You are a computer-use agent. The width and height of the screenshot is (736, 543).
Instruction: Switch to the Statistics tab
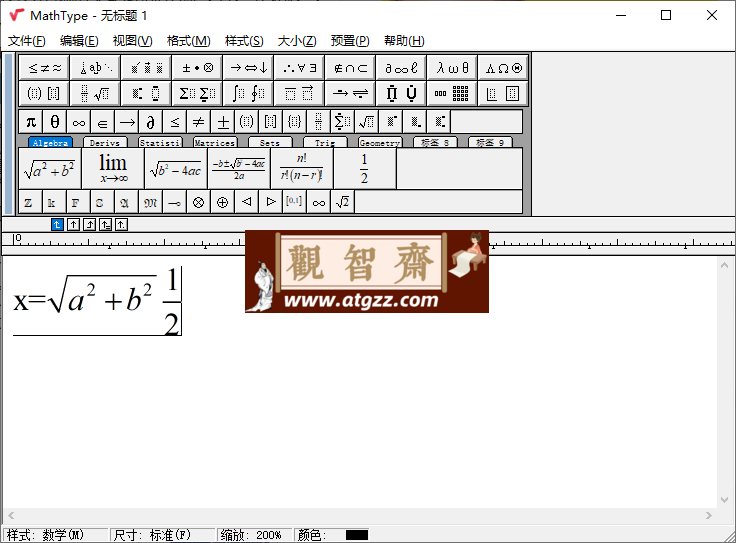click(x=160, y=142)
